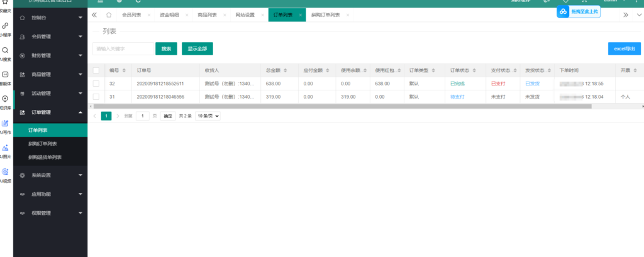This screenshot has width=644, height=257.
Task: Toggle the select-all checkbox in the table header
Action: click(x=96, y=70)
